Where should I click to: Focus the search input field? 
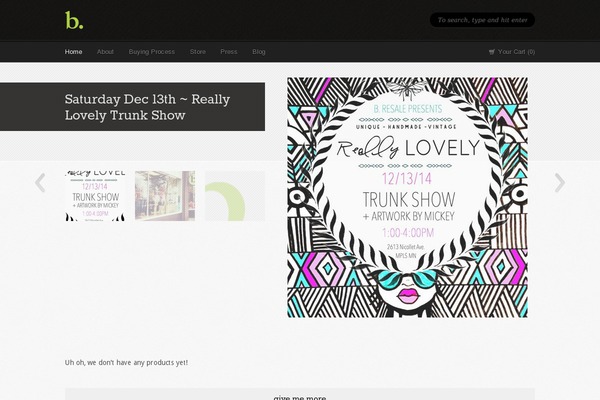[x=482, y=20]
